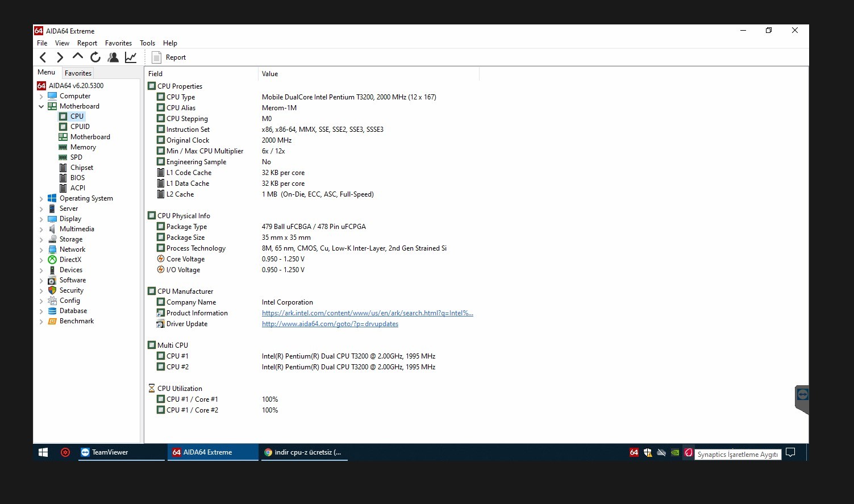The image size is (854, 504).
Task: Click the Value column header
Action: point(270,74)
